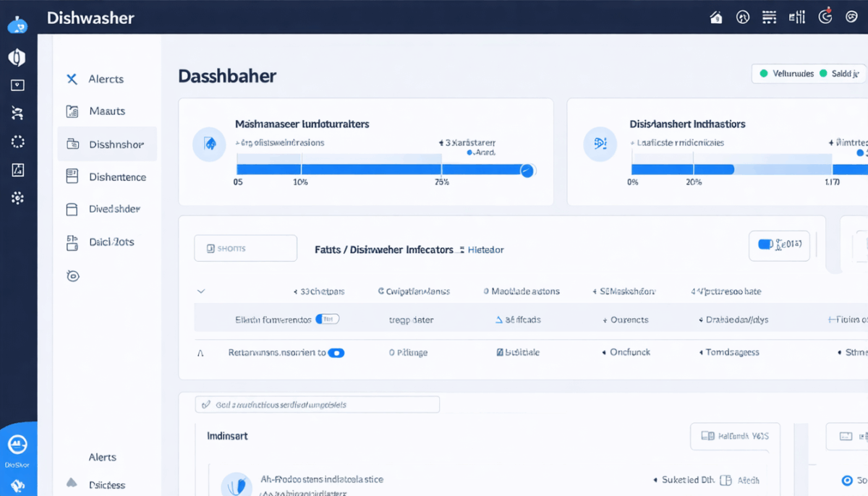Image resolution: width=868 pixels, height=496 pixels.
Task: Click the icon next to Dishentence
Action: point(72,176)
